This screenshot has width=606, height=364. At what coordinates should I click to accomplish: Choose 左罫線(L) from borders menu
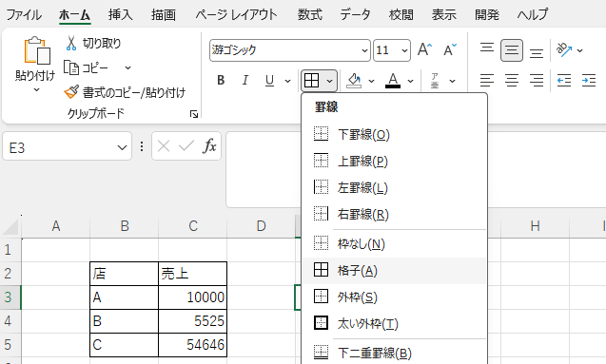tap(394, 187)
